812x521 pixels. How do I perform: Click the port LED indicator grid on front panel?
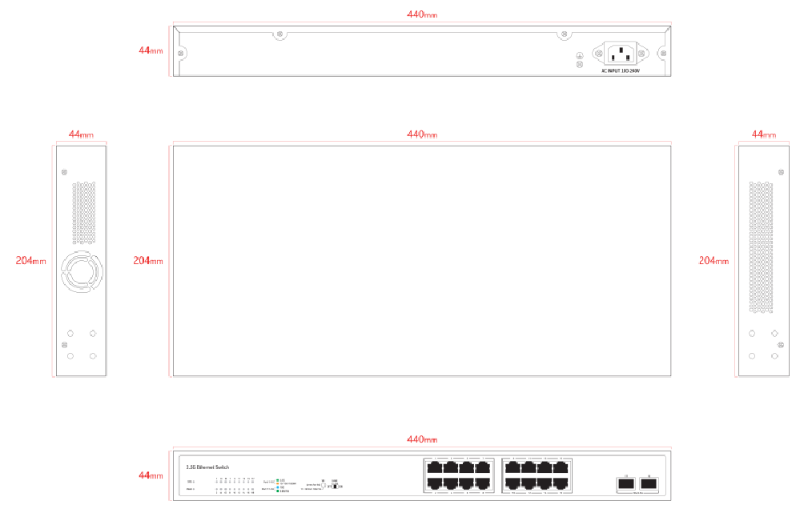click(235, 487)
